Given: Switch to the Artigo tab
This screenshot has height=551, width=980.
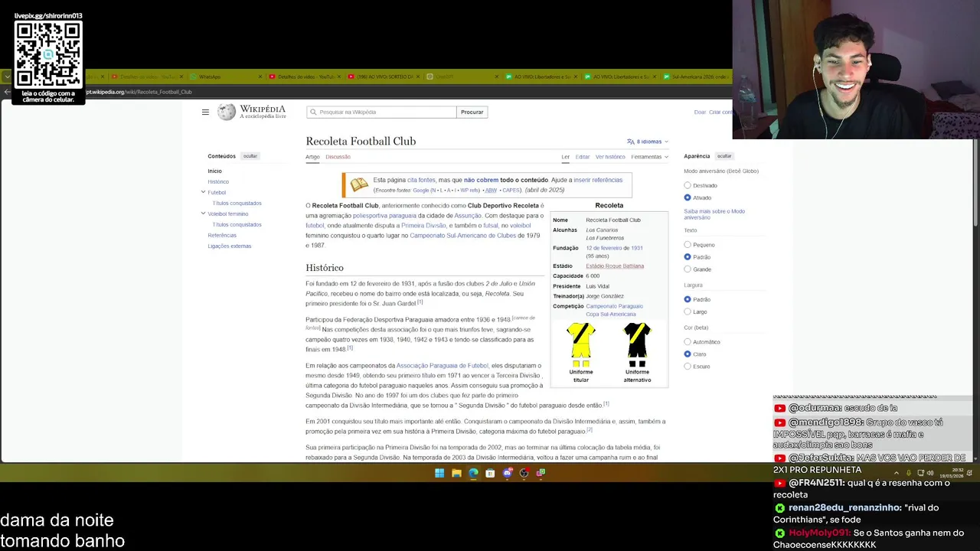Looking at the screenshot, I should 312,157.
